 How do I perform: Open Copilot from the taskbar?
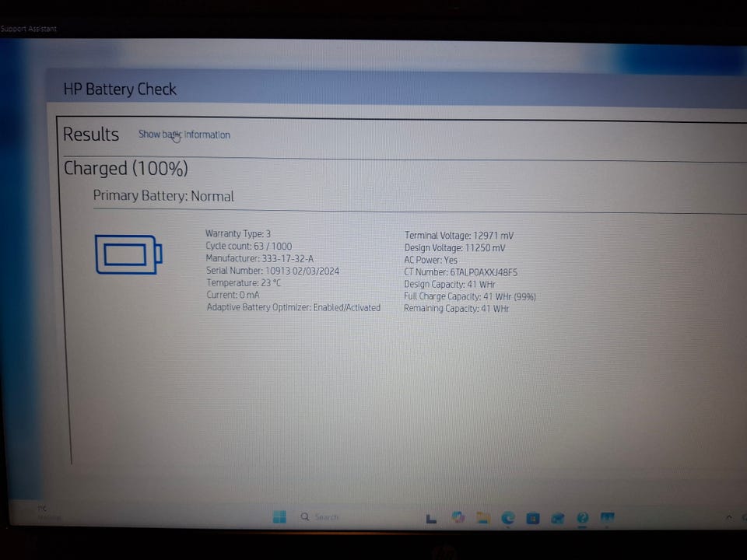[458, 517]
